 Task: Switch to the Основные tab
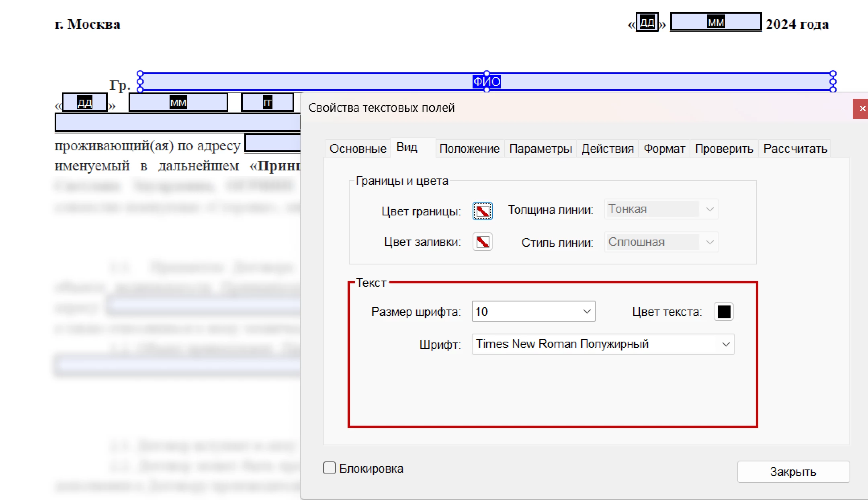pos(357,149)
